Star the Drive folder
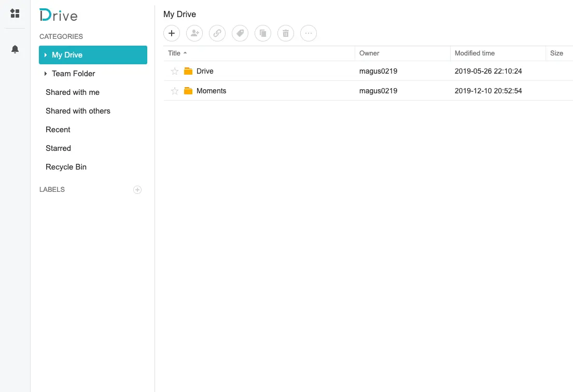573x392 pixels. click(x=175, y=71)
